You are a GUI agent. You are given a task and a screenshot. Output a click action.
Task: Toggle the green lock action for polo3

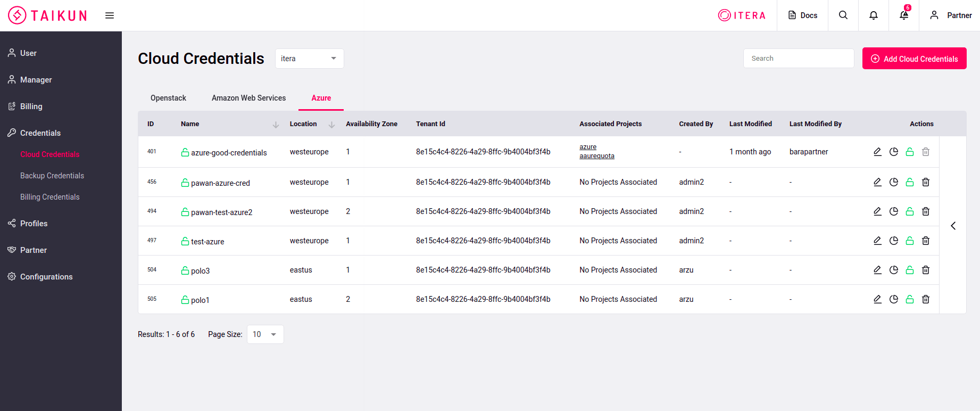click(x=910, y=270)
